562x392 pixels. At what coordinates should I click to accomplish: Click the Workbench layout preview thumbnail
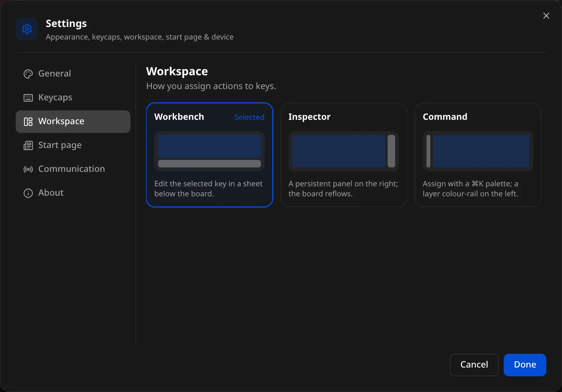209,151
